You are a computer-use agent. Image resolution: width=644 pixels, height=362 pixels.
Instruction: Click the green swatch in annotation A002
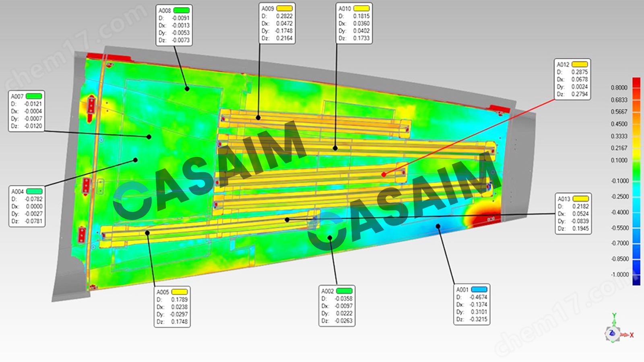344,291
